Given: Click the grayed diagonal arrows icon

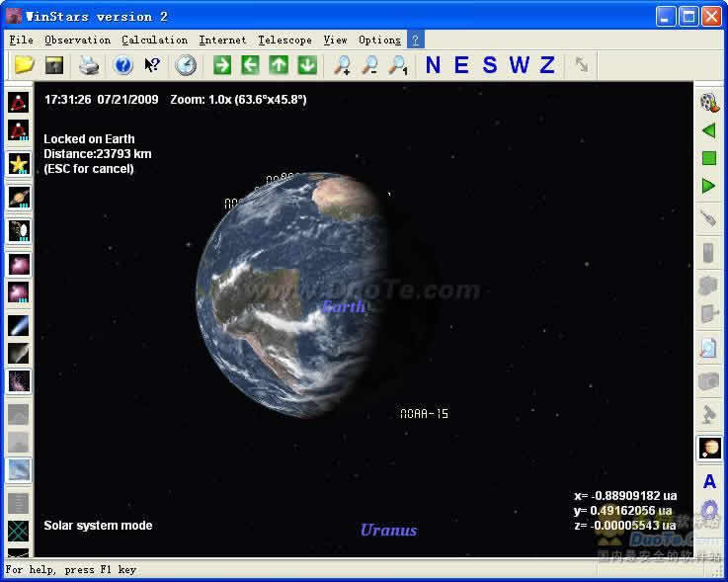Looking at the screenshot, I should tap(581, 65).
